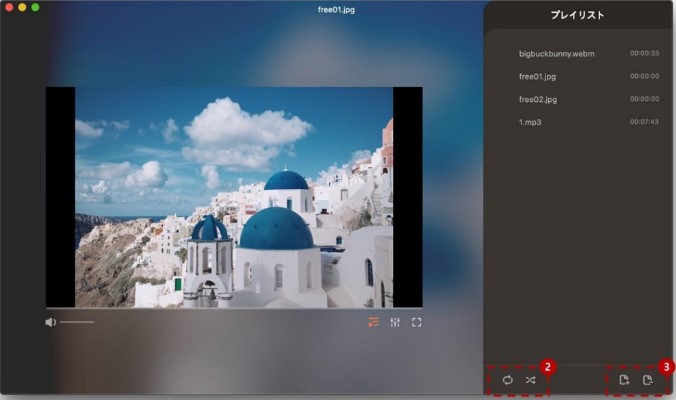Click the Santorini image in the viewer

tap(234, 196)
